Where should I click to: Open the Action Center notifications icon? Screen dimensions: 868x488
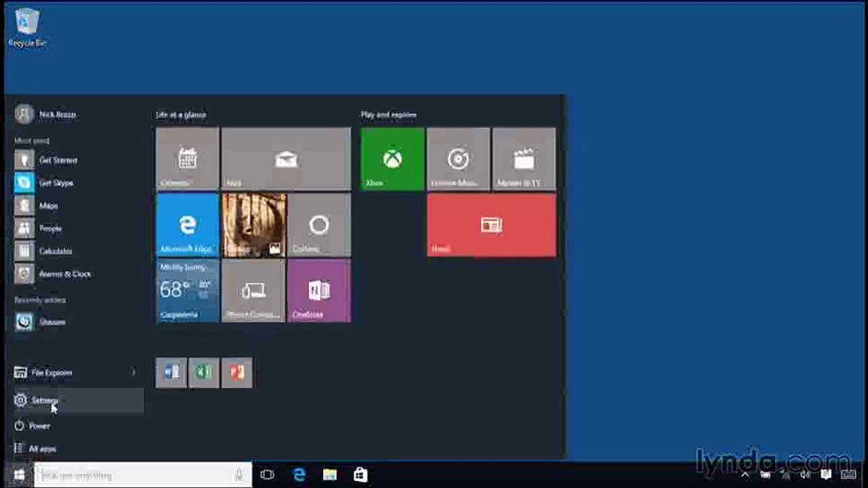tap(827, 475)
